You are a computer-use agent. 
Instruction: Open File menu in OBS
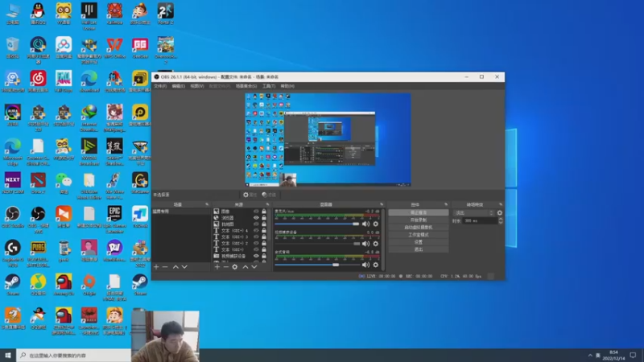pos(160,86)
